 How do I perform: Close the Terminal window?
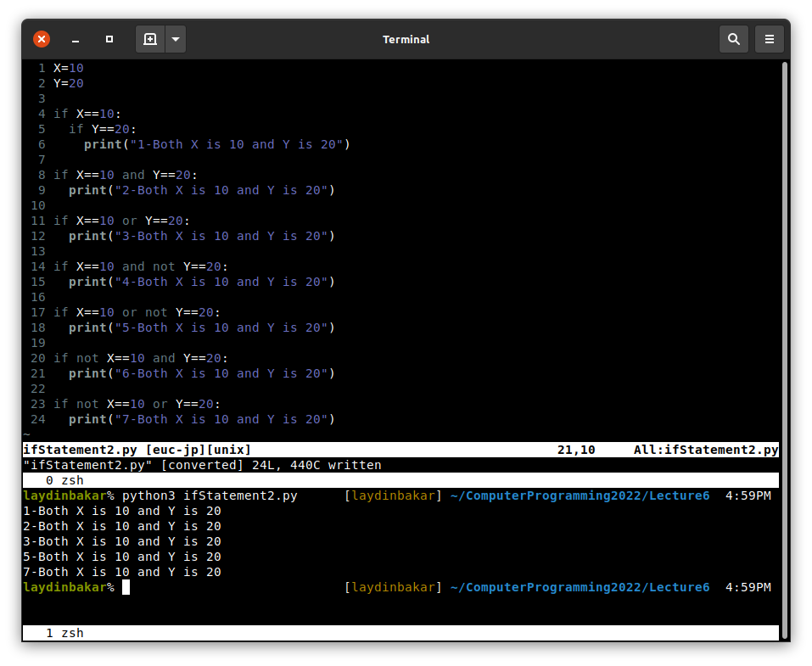42,39
